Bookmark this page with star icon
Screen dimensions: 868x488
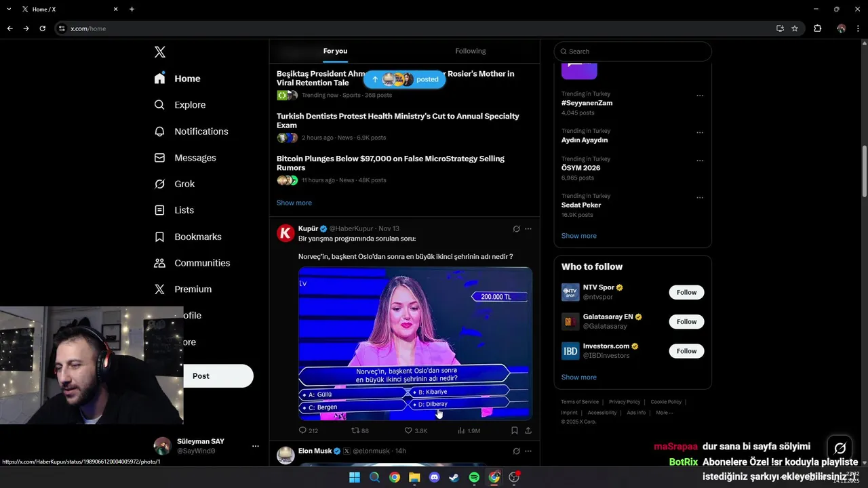[x=795, y=28]
